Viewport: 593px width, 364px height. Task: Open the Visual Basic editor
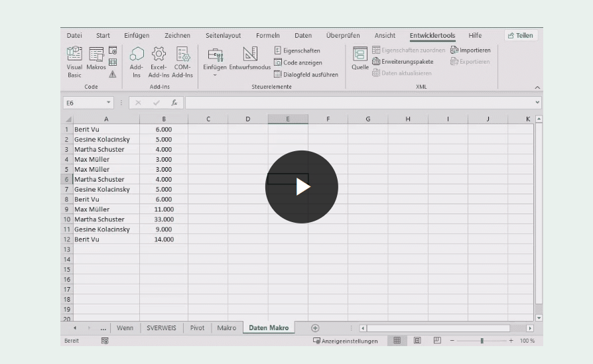click(x=74, y=62)
